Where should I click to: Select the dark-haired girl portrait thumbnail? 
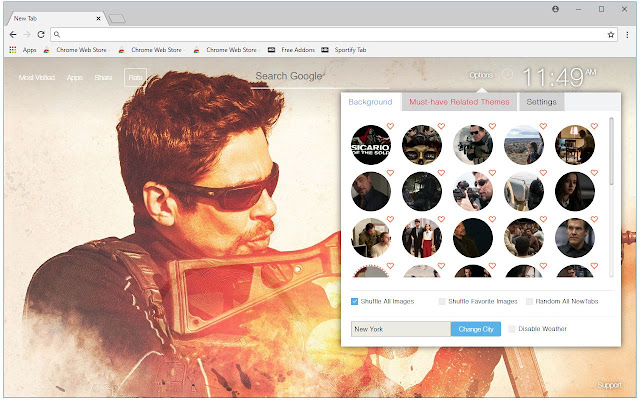(575, 191)
